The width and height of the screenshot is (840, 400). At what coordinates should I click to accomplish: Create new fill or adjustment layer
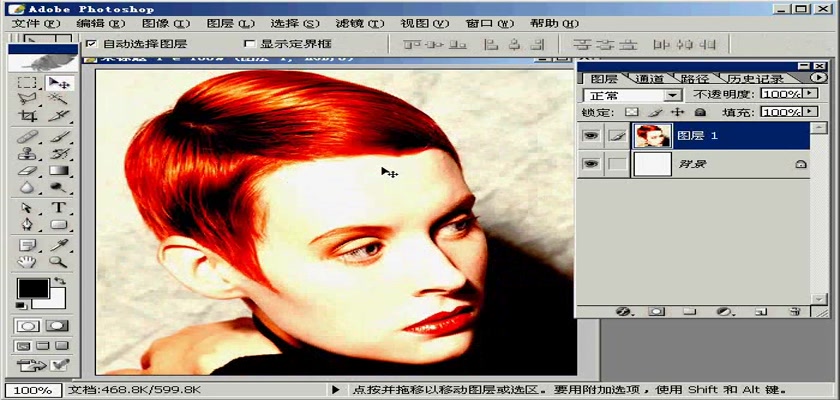725,311
